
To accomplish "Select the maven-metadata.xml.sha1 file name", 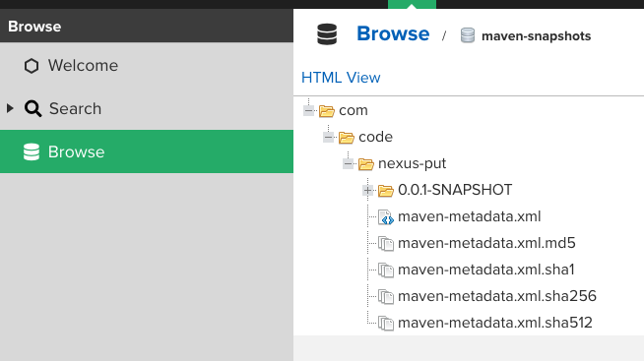I will [486, 270].
